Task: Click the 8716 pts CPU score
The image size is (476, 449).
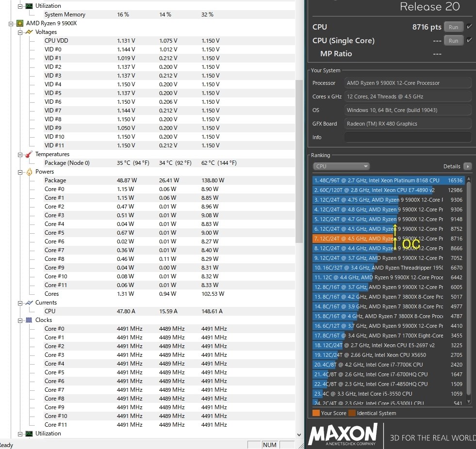Action: click(427, 27)
